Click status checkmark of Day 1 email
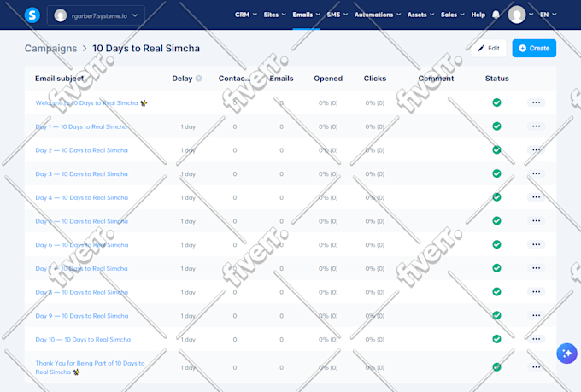Screen dimensions: 581x392 tap(496, 126)
